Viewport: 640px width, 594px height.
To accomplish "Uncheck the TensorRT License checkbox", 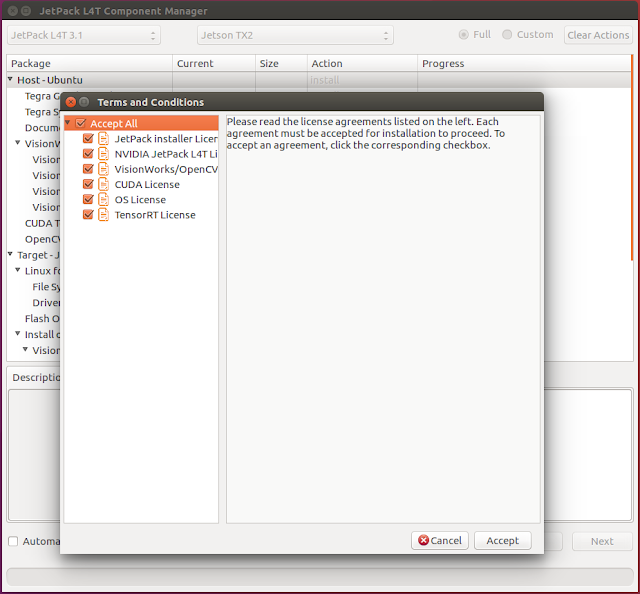I will (x=88, y=214).
